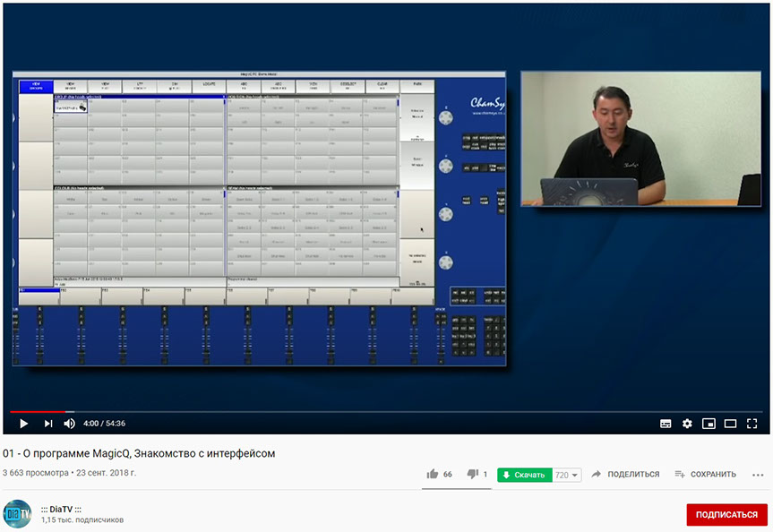Click the red ПОДПИСАТЬСЯ subscribe button
Screen dimensions: 773x532
pos(727,515)
